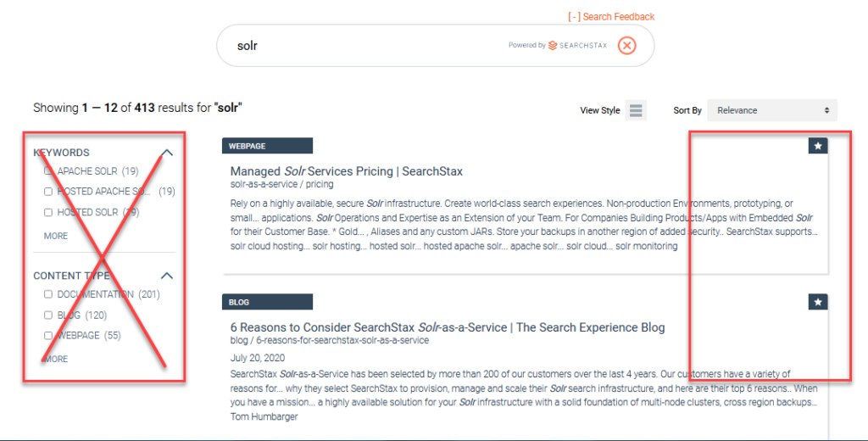Click into the search field containing solr

pos(365,46)
